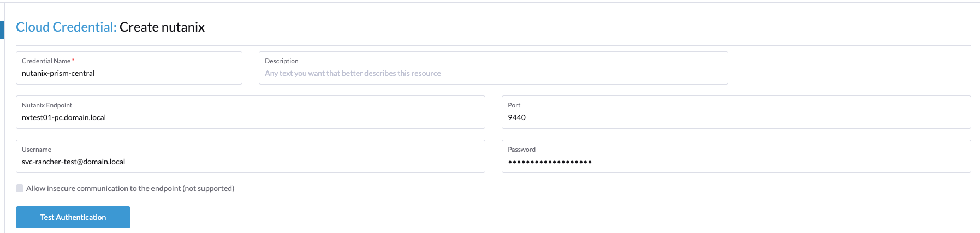The image size is (980, 233).
Task: Click the Credential Name field label
Action: [46, 61]
